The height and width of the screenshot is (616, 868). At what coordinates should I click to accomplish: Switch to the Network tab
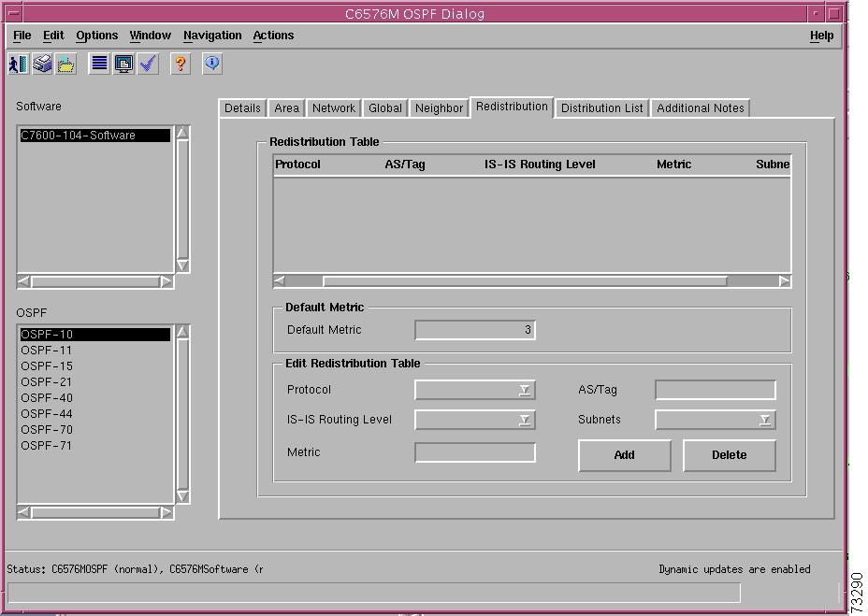tap(334, 107)
